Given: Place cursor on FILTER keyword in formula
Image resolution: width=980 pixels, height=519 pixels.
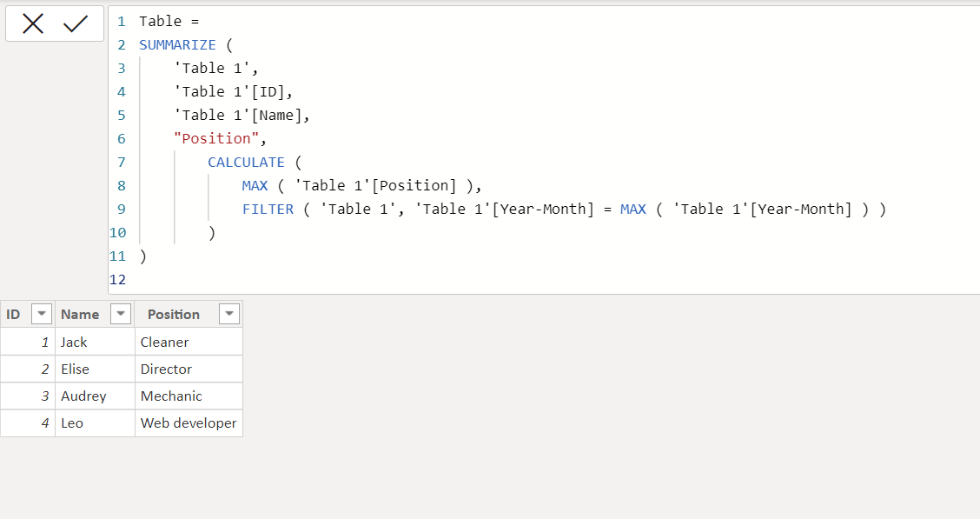Looking at the screenshot, I should [268, 209].
